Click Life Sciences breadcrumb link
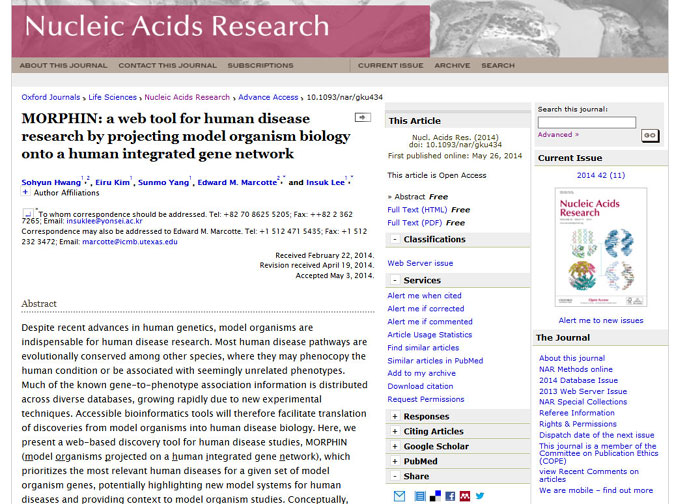 click(x=112, y=97)
